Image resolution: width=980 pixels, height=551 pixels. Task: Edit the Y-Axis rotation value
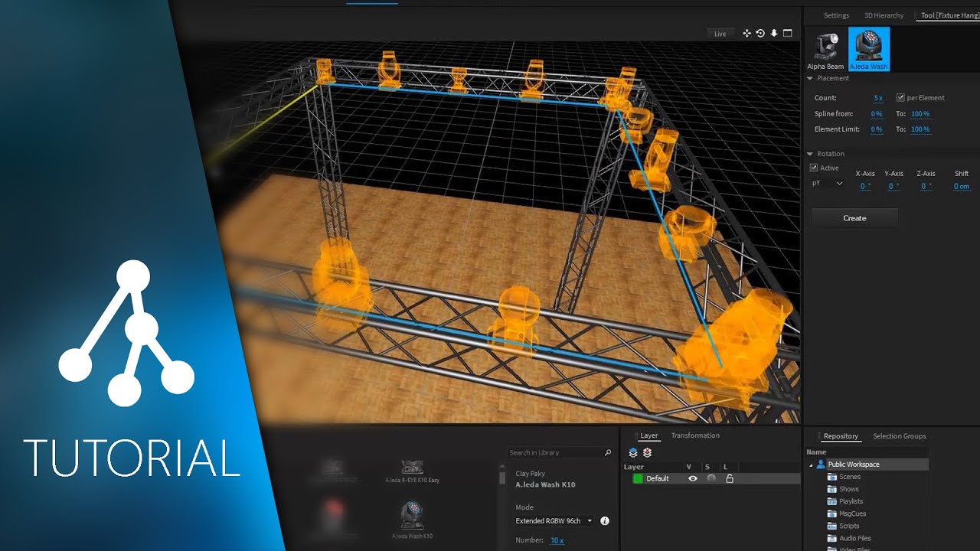coord(893,186)
